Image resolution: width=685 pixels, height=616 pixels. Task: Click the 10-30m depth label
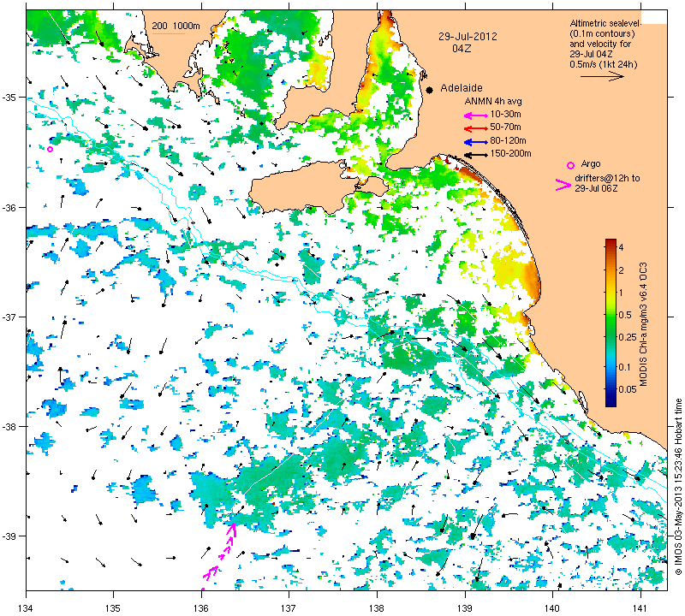click(505, 115)
